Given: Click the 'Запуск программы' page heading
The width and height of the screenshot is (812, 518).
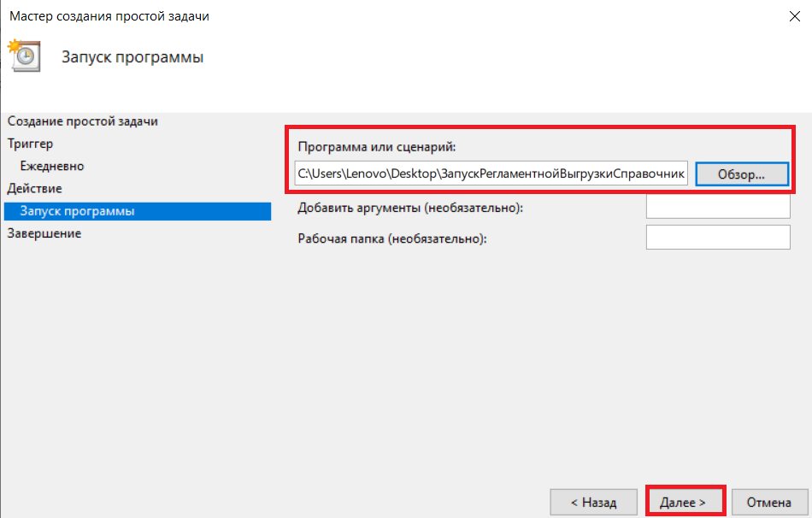Looking at the screenshot, I should 132,57.
